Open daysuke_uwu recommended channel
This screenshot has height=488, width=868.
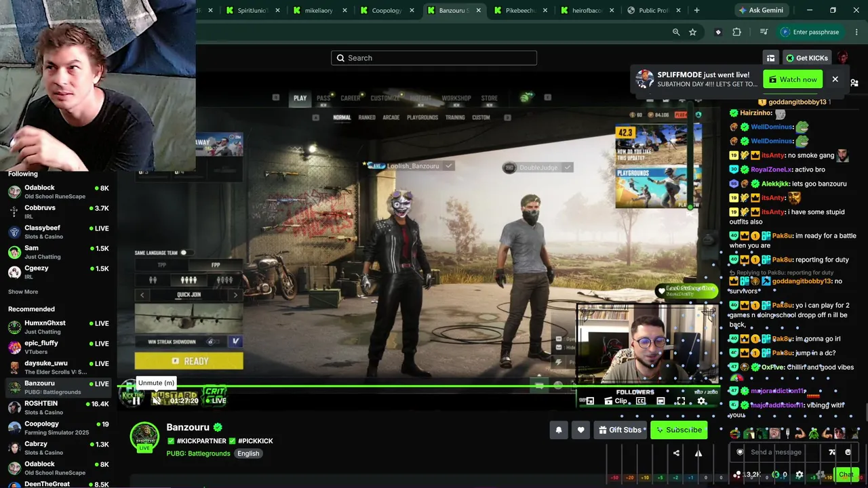[x=58, y=367]
